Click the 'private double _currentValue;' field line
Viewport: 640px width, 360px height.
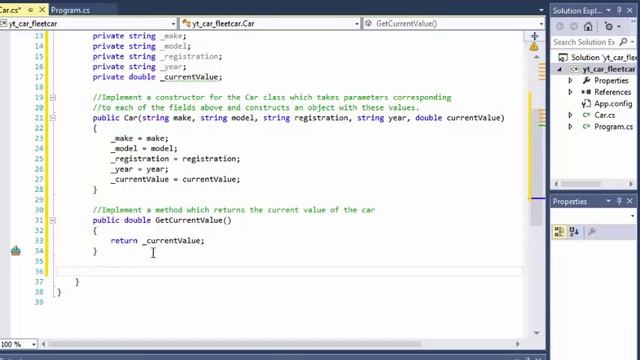click(158, 77)
